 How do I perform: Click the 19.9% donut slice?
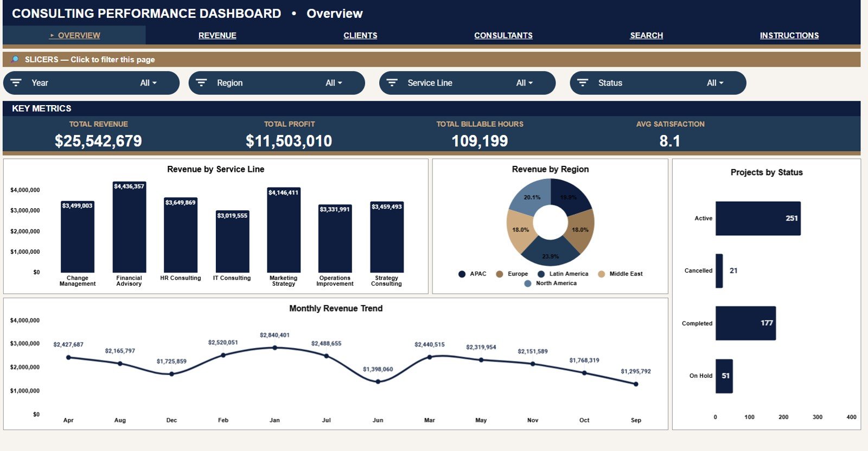tap(571, 197)
